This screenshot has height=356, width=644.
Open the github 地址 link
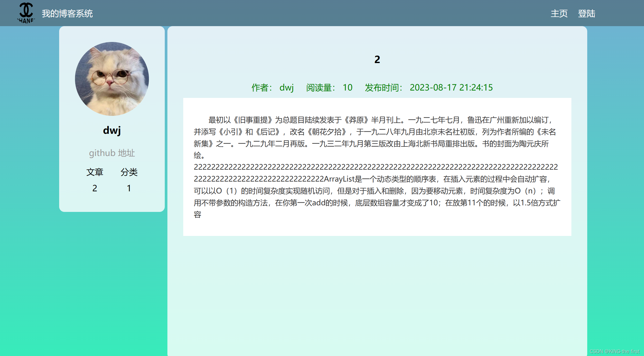click(112, 153)
